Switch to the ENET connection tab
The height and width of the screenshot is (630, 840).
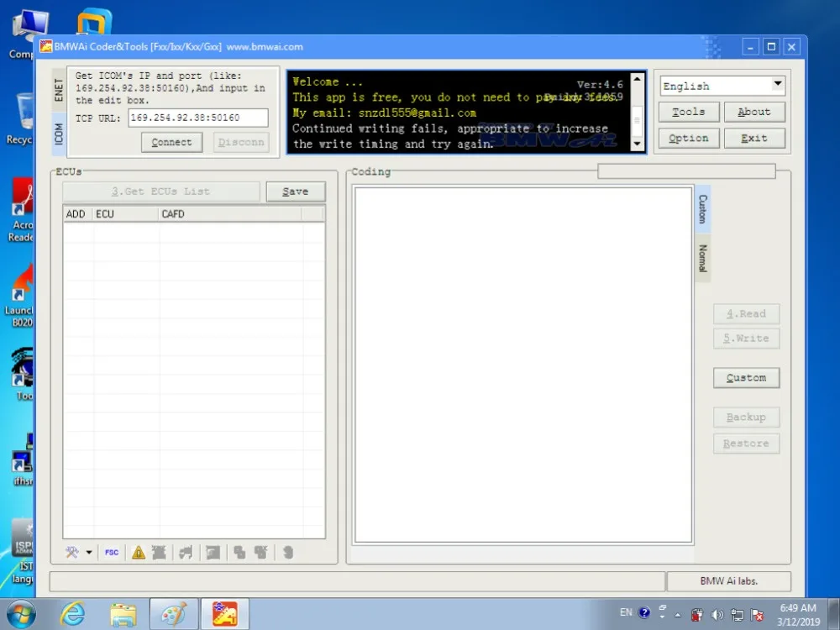tap(59, 91)
